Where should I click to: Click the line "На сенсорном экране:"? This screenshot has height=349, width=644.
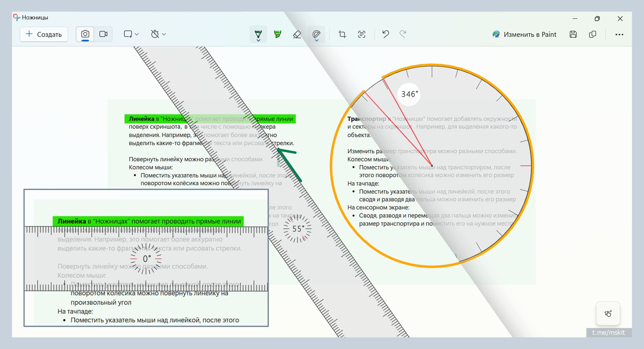(378, 207)
